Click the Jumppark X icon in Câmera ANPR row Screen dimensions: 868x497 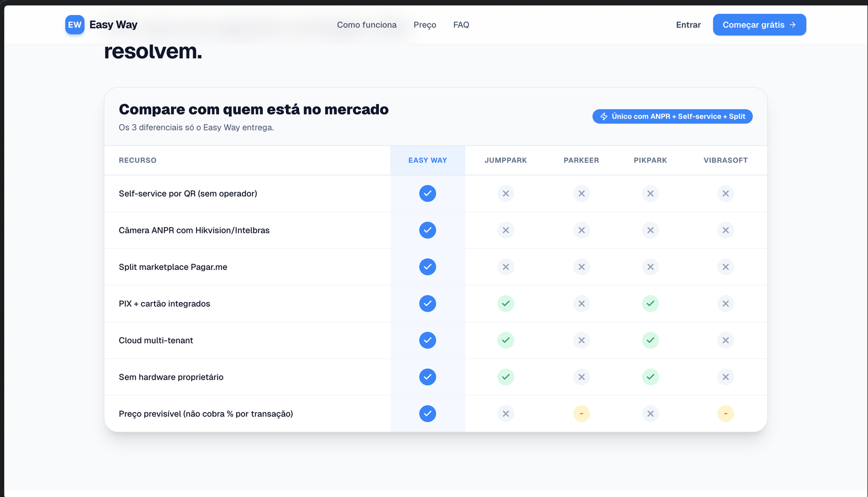tap(505, 230)
